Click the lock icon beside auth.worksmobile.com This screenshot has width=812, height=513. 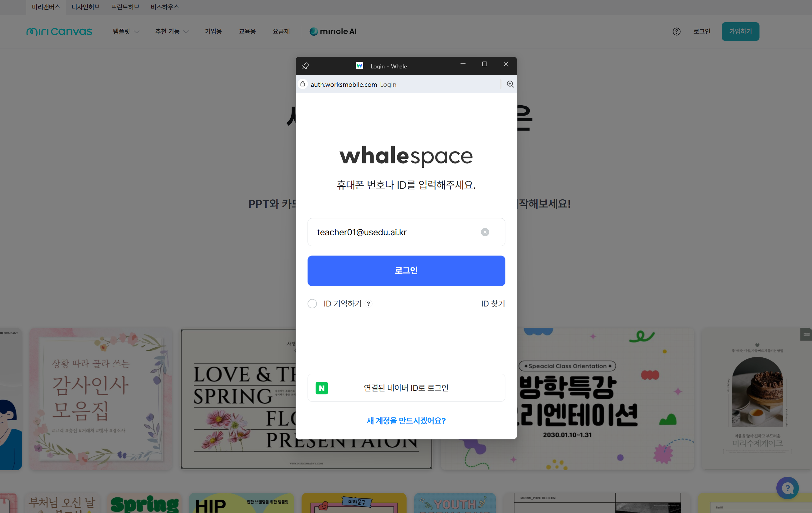click(303, 84)
